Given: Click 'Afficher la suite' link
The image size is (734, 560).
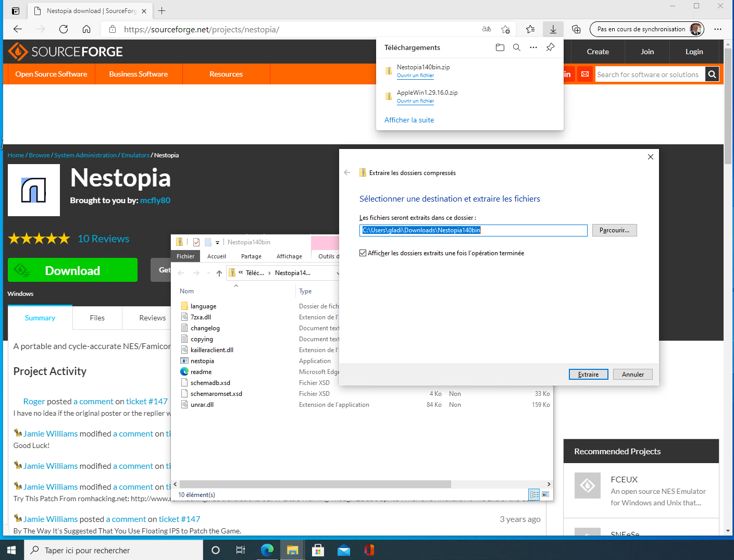Looking at the screenshot, I should (409, 120).
